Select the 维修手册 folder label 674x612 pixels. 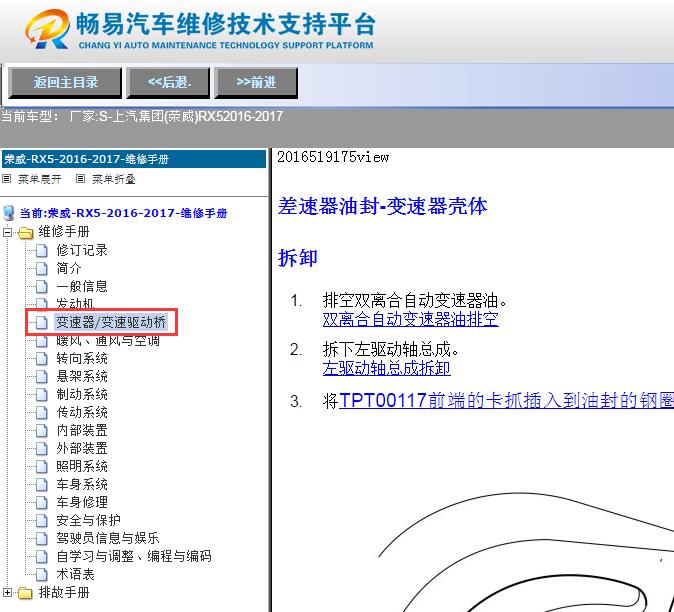(x=64, y=232)
